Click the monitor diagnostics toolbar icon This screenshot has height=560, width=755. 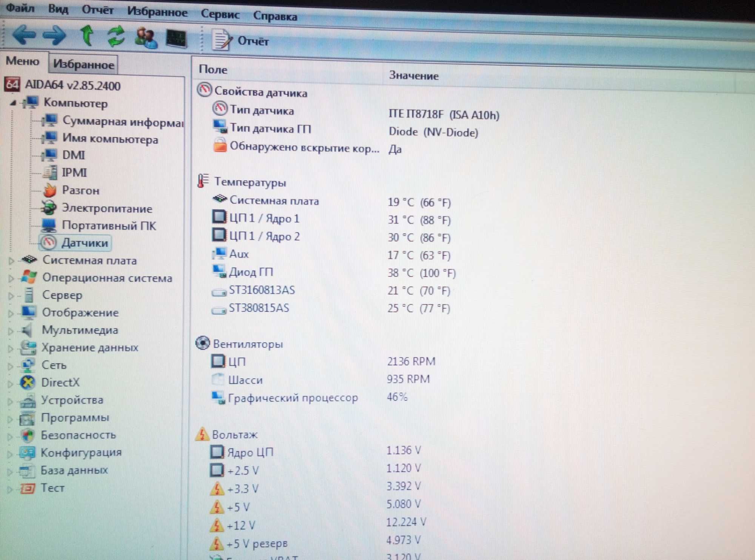[x=177, y=39]
